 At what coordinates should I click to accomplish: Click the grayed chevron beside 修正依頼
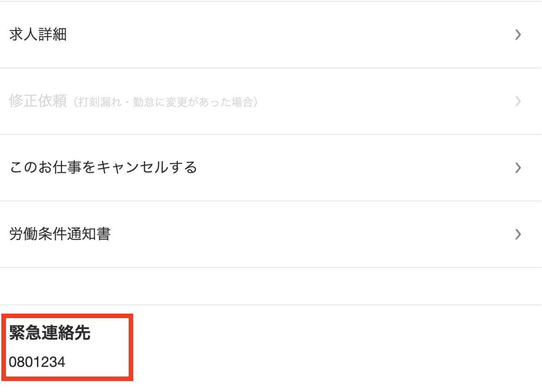[518, 101]
